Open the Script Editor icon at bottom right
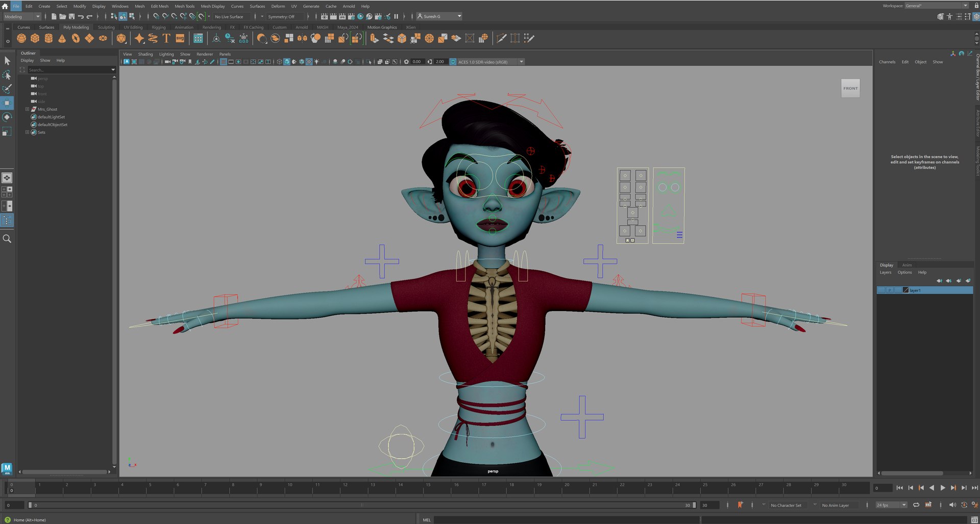Image resolution: width=980 pixels, height=524 pixels. click(x=974, y=520)
